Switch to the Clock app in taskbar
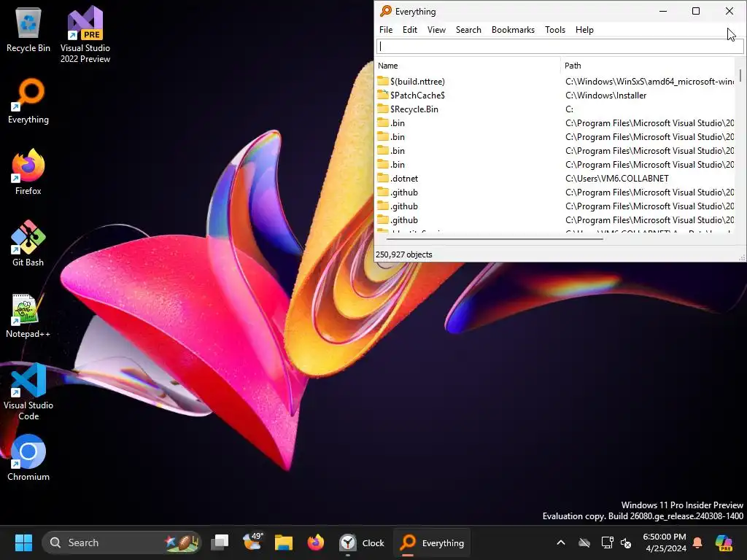The width and height of the screenshot is (747, 560). (362, 542)
